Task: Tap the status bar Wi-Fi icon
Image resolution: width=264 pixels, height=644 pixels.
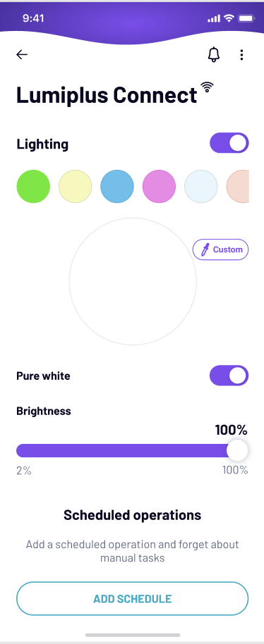Action: [228, 18]
